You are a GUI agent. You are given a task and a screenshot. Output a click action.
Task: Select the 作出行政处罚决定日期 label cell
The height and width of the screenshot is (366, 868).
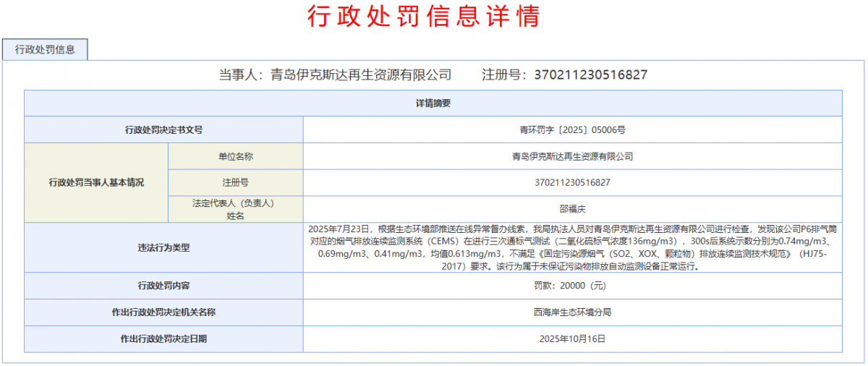point(163,338)
